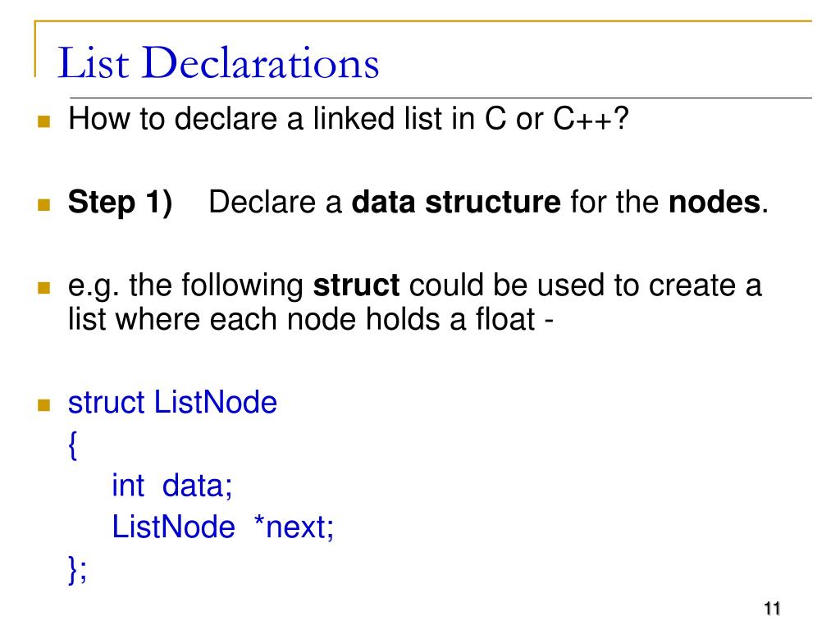The width and height of the screenshot is (840, 630).
Task: Click the bullet before 'How to declare'
Action: coord(44,121)
